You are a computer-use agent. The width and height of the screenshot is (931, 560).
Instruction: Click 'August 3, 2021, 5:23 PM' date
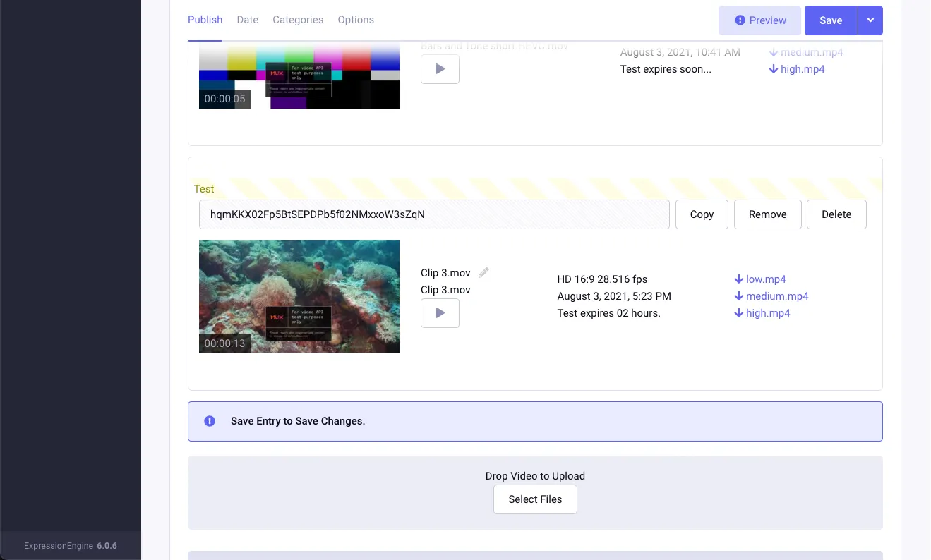point(614,296)
